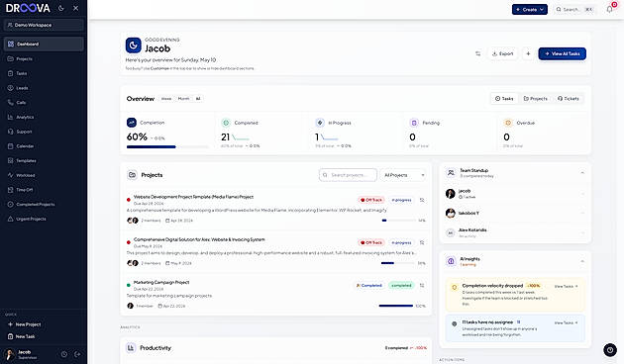Open the All Projects filter dropdown

point(403,175)
